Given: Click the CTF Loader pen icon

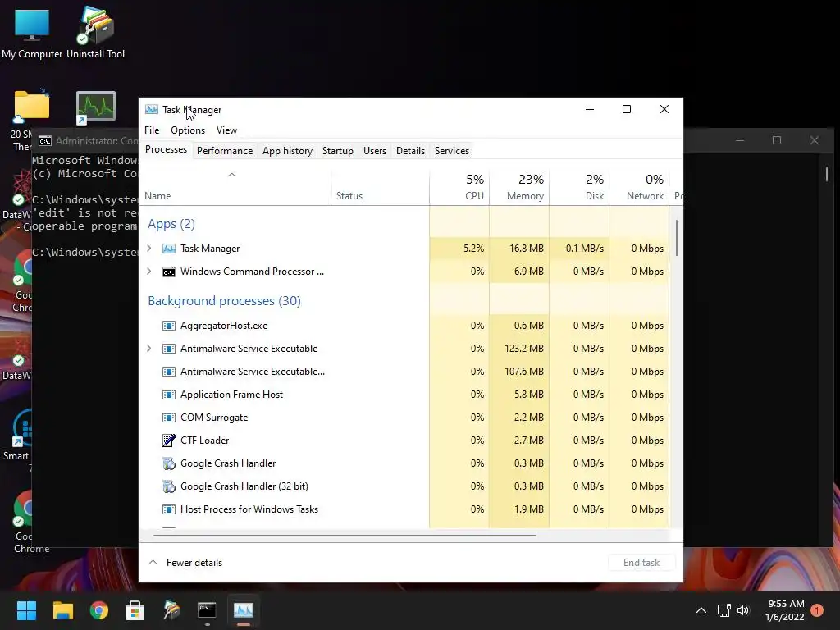Looking at the screenshot, I should [x=169, y=441].
